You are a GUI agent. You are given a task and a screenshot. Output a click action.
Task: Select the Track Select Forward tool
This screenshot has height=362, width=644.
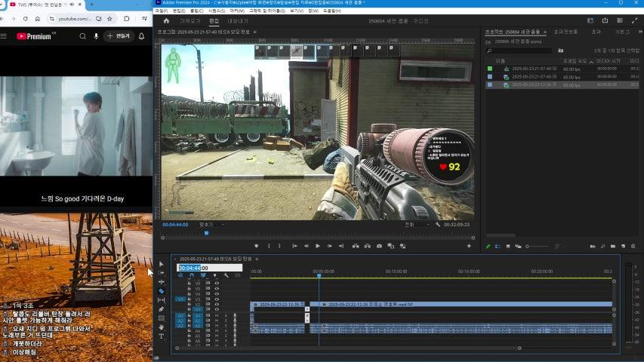[161, 273]
